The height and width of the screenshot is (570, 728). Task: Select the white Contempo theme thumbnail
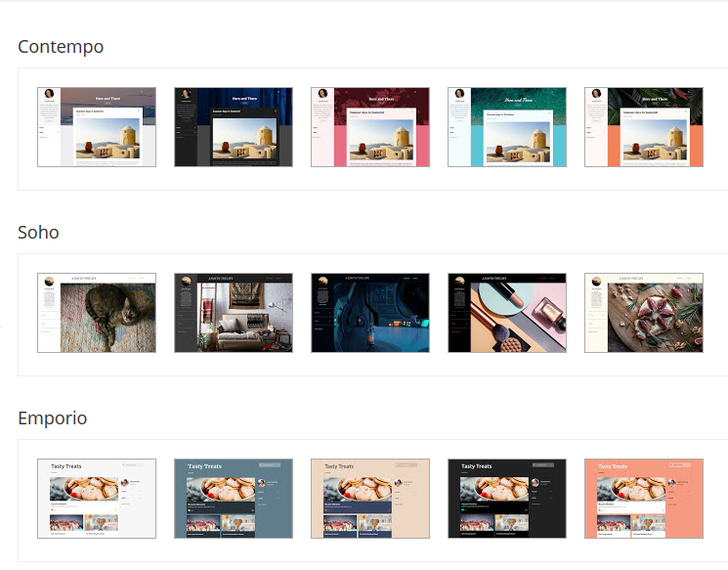point(97,127)
